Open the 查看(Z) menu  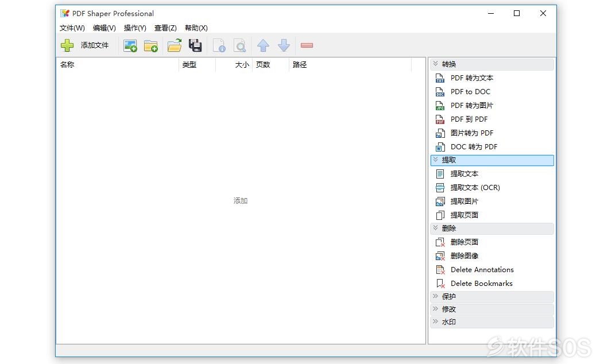pyautogui.click(x=165, y=28)
